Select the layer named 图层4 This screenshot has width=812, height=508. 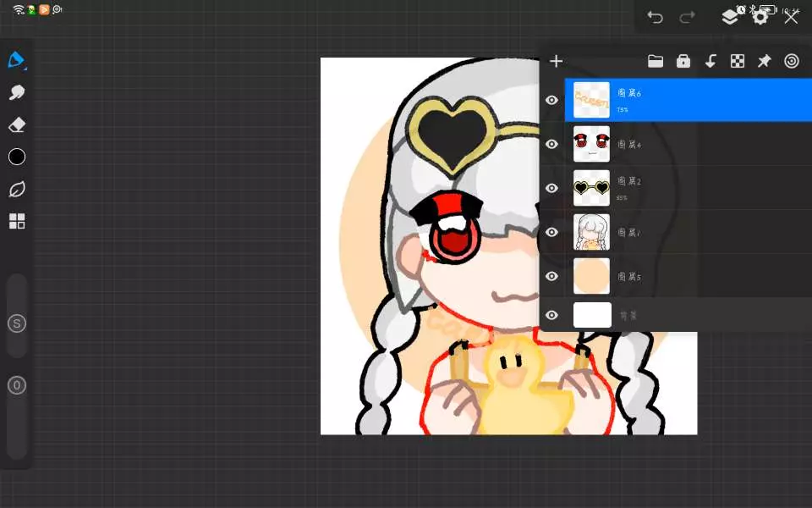(689, 144)
